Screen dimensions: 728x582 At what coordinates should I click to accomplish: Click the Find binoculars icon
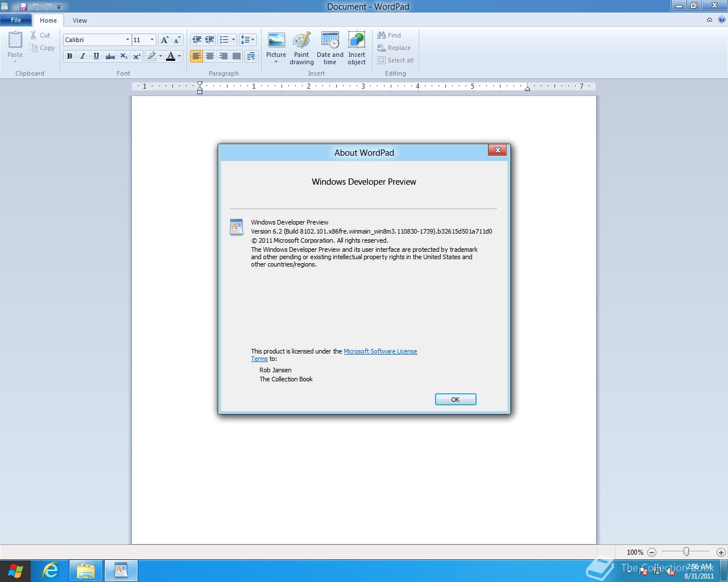pos(382,35)
